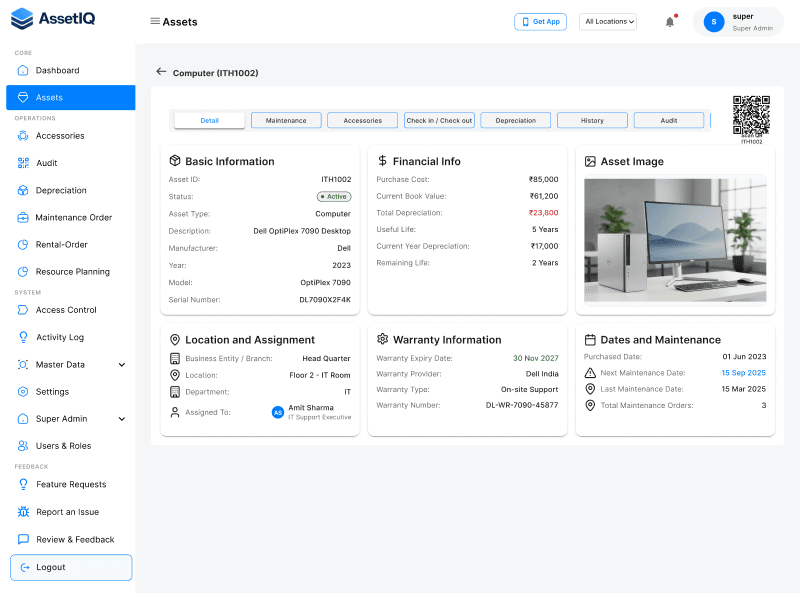The width and height of the screenshot is (800, 608).
Task: Open the Depreciation tab
Action: coord(515,120)
